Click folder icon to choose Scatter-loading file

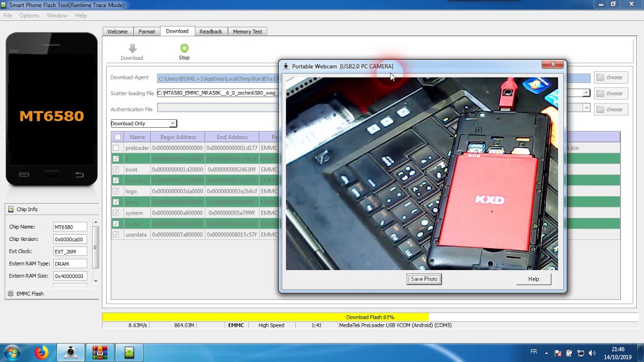600,94
